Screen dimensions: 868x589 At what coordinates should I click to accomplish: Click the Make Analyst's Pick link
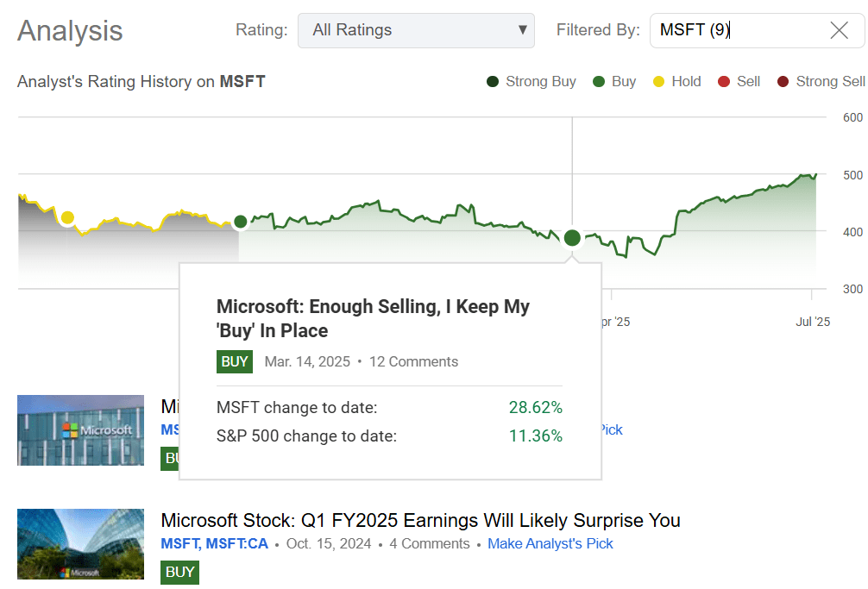(x=550, y=543)
